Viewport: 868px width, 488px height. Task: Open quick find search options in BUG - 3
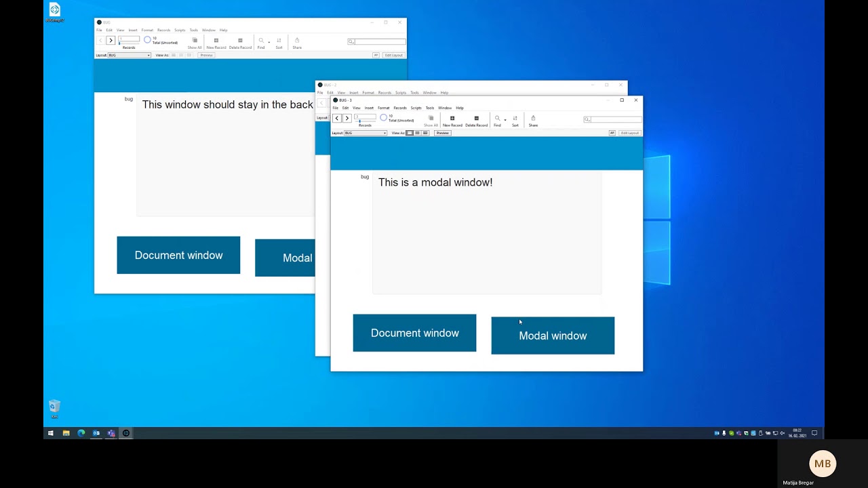point(587,119)
